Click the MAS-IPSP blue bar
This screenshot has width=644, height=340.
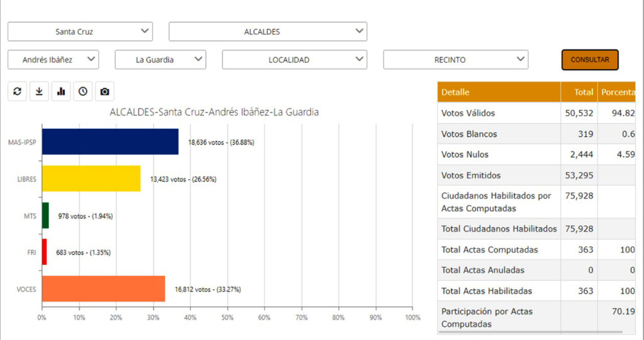pyautogui.click(x=110, y=142)
